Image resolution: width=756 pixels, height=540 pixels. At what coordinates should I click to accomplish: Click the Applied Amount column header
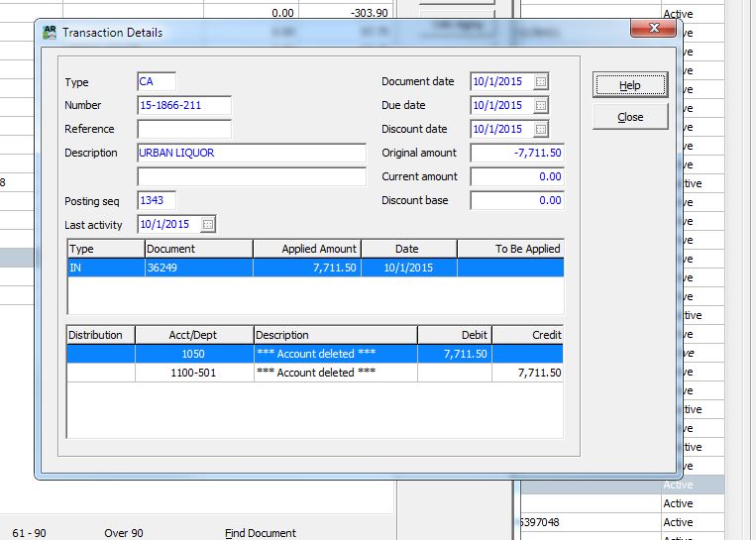[x=307, y=249]
